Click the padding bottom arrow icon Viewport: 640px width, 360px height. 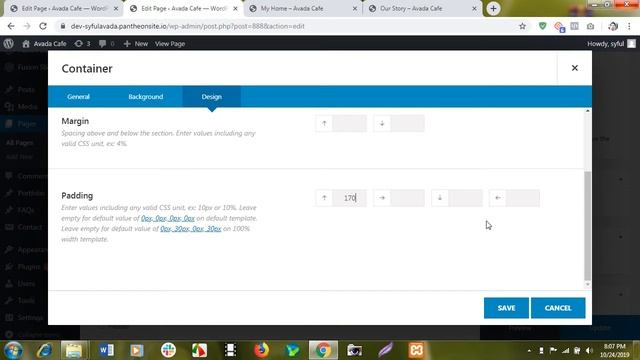pos(440,198)
